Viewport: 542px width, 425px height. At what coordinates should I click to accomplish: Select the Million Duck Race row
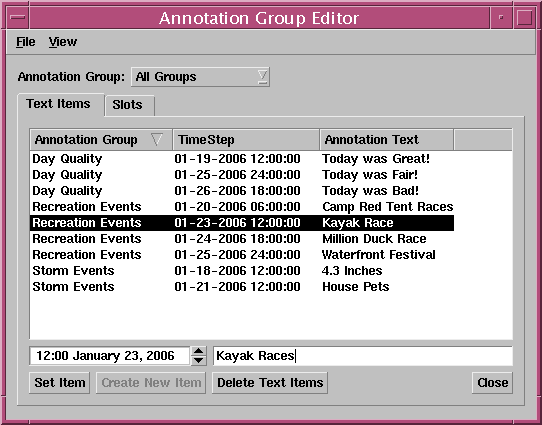tap(242, 239)
